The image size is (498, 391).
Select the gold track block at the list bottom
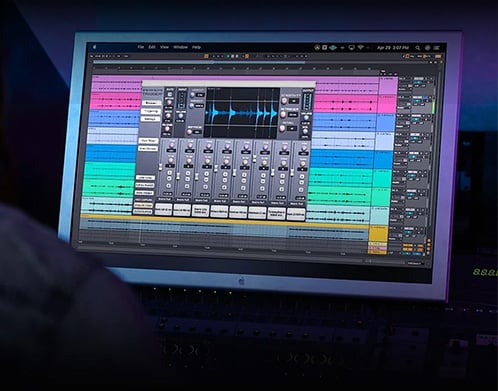click(x=378, y=234)
